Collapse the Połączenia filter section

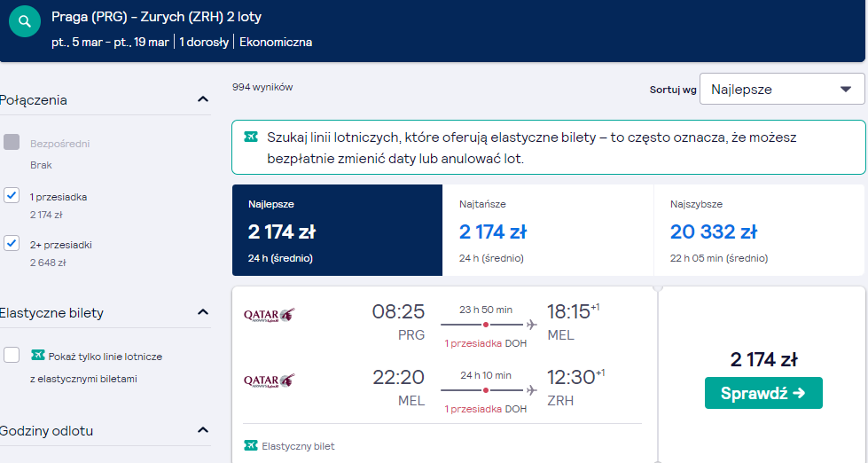[203, 99]
